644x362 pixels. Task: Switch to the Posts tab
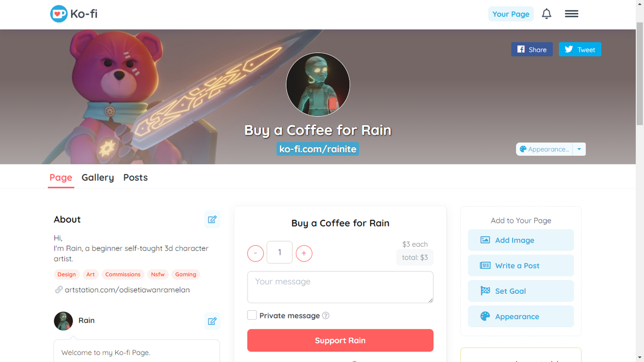(135, 177)
